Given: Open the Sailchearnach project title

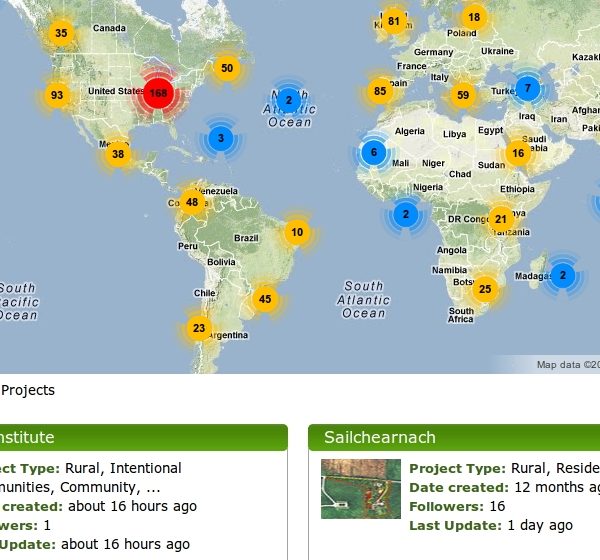Looking at the screenshot, I should pyautogui.click(x=380, y=437).
